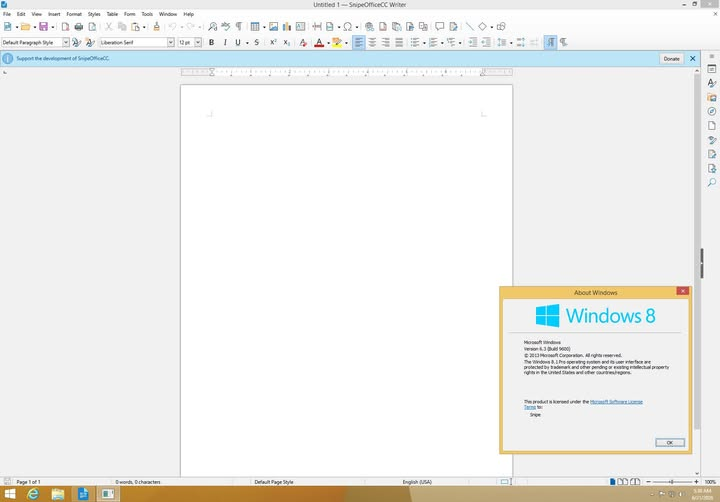The image size is (720, 502).
Task: Open the Format menu
Action: [x=74, y=14]
